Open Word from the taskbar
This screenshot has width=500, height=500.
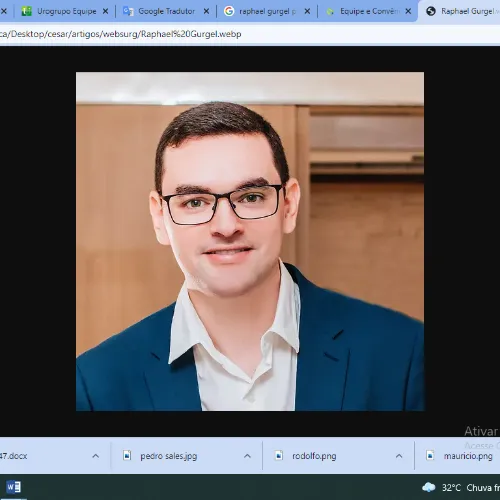(14, 487)
